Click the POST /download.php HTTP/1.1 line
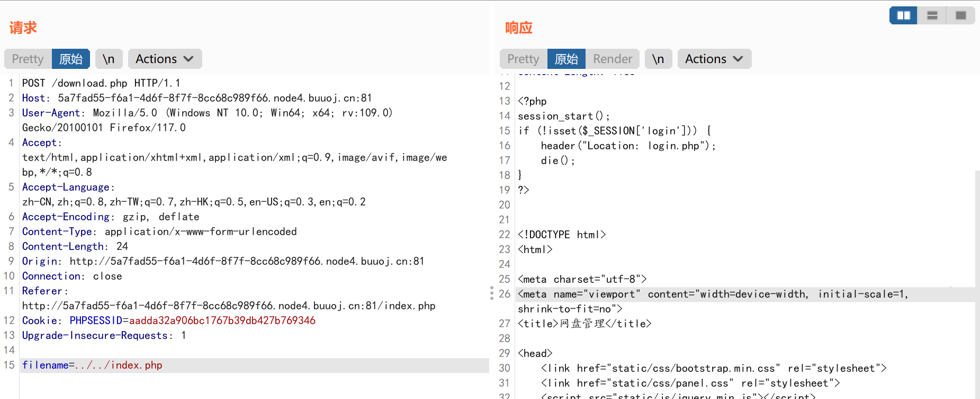980x399 pixels. pos(101,83)
